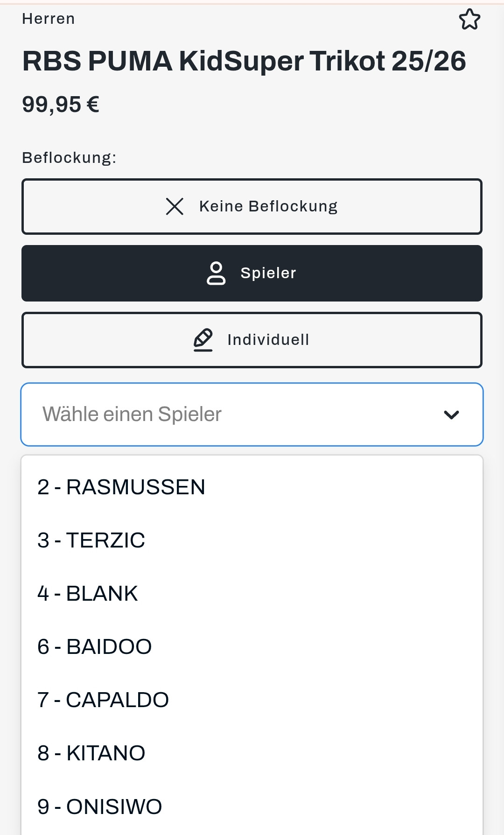The image size is (504, 835).
Task: Click the Beflockung label
Action: (x=69, y=158)
